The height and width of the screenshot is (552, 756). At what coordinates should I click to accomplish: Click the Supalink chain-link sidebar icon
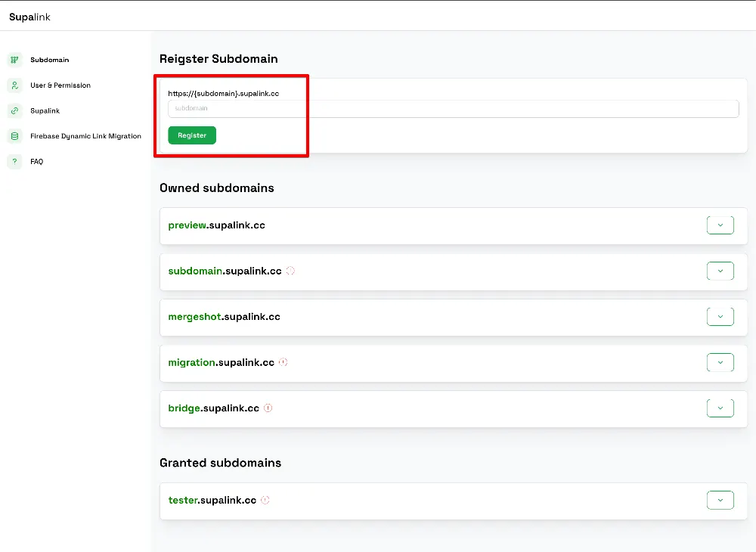pyautogui.click(x=14, y=110)
